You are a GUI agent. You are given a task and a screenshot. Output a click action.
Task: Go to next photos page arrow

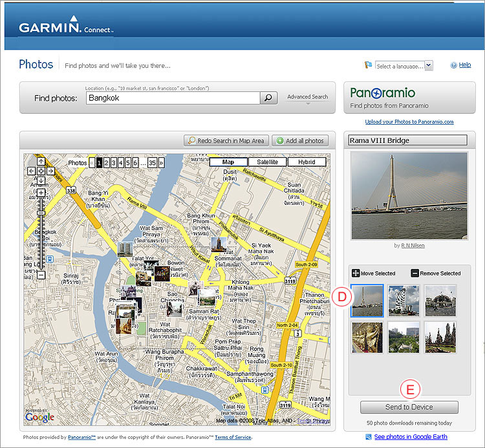161,163
